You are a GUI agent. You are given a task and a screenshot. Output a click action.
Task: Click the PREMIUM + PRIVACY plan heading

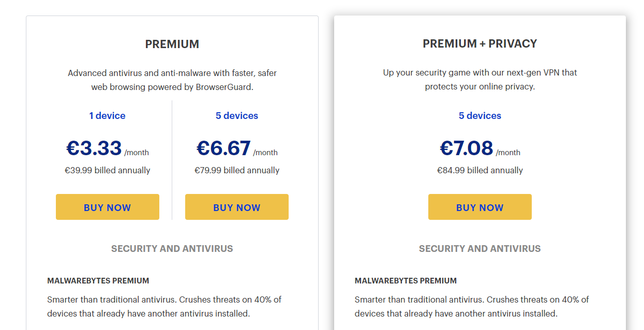point(480,44)
